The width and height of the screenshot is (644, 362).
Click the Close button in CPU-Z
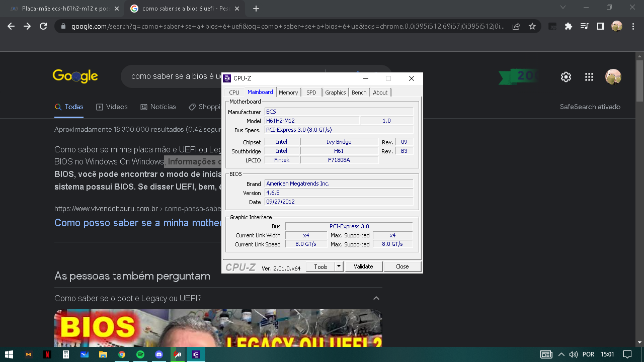click(x=402, y=266)
